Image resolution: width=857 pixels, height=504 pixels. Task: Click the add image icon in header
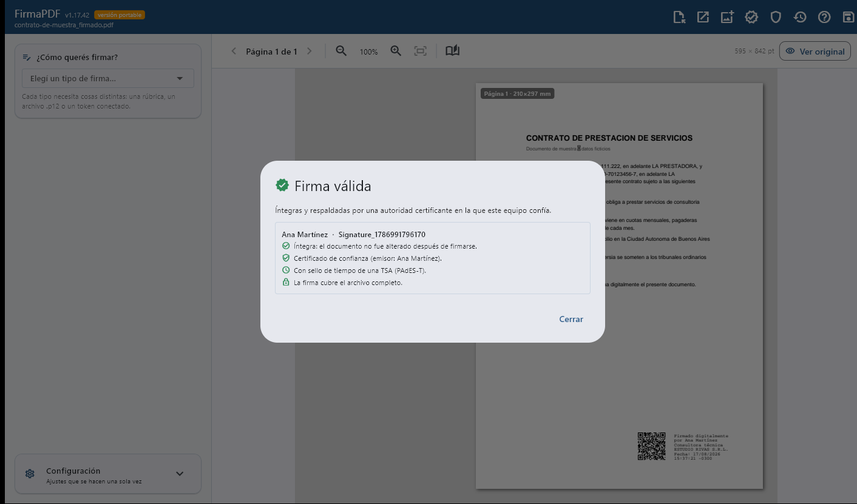(x=727, y=18)
